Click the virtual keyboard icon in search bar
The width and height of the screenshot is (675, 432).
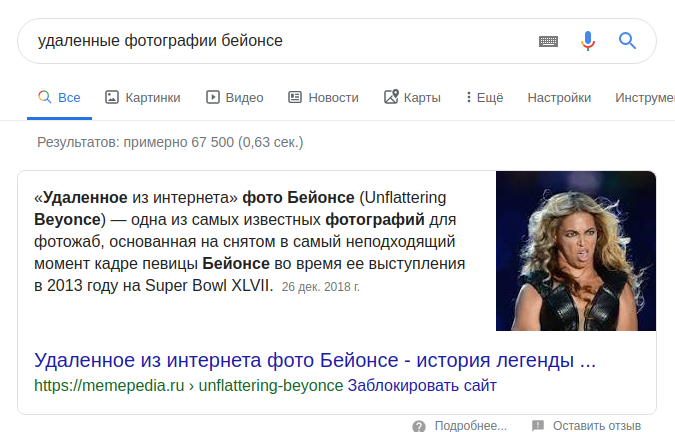coord(548,41)
